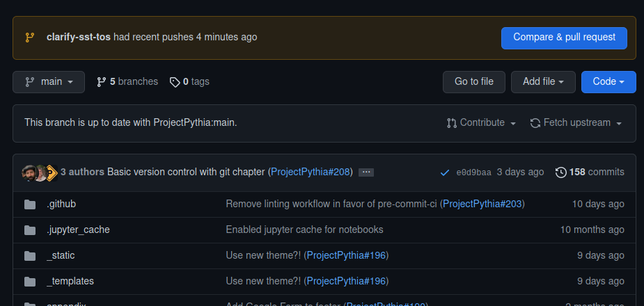644x306 pixels.
Task: Click the 5 branches icon link
Action: pyautogui.click(x=102, y=82)
